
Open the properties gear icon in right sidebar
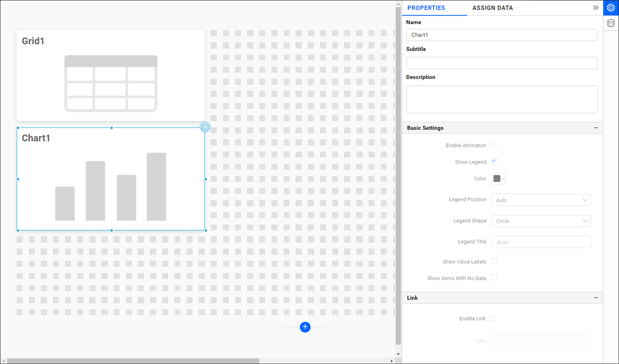(x=611, y=8)
